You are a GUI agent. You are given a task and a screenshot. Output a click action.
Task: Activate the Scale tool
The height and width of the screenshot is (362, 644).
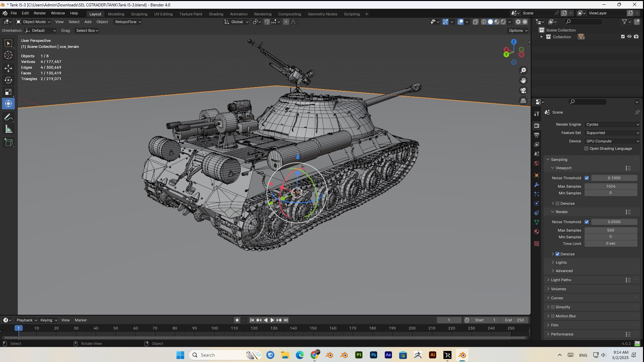pyautogui.click(x=8, y=92)
